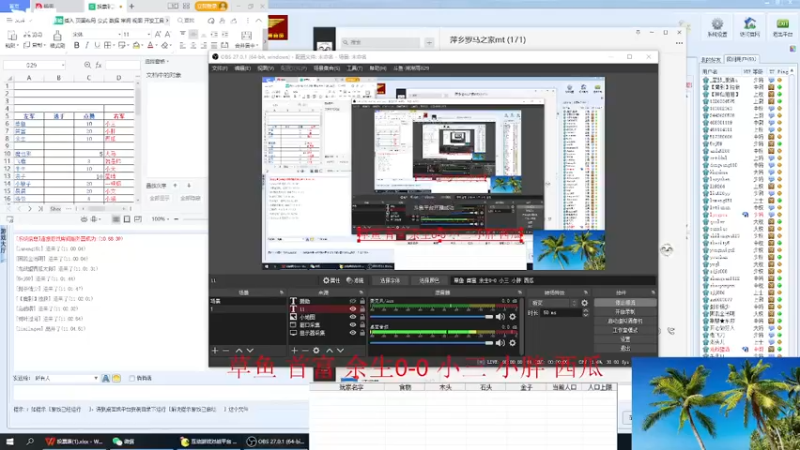Move scene down in OBS scenes panel
The width and height of the screenshot is (800, 450).
[250, 351]
